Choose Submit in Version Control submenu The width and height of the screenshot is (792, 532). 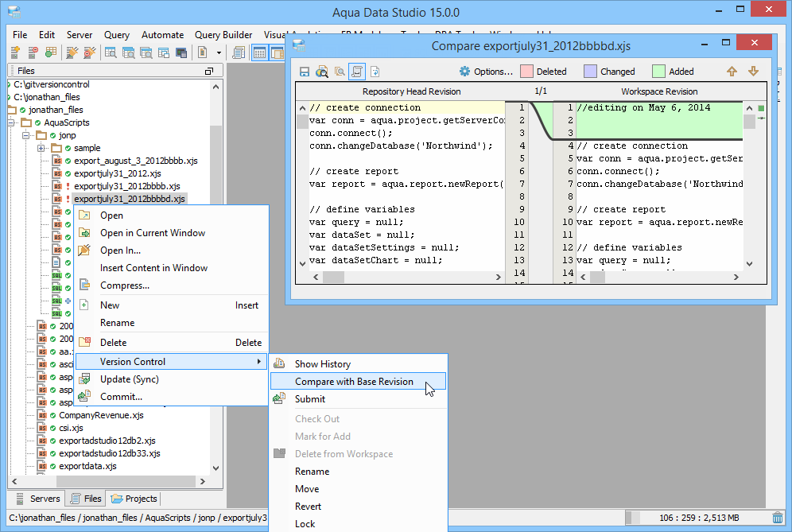358,399
